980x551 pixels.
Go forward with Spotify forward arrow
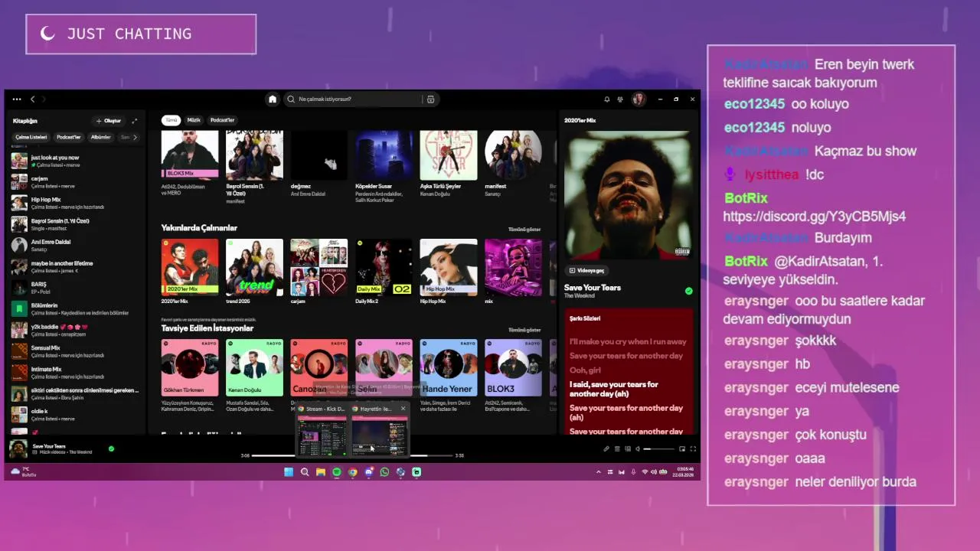(44, 99)
